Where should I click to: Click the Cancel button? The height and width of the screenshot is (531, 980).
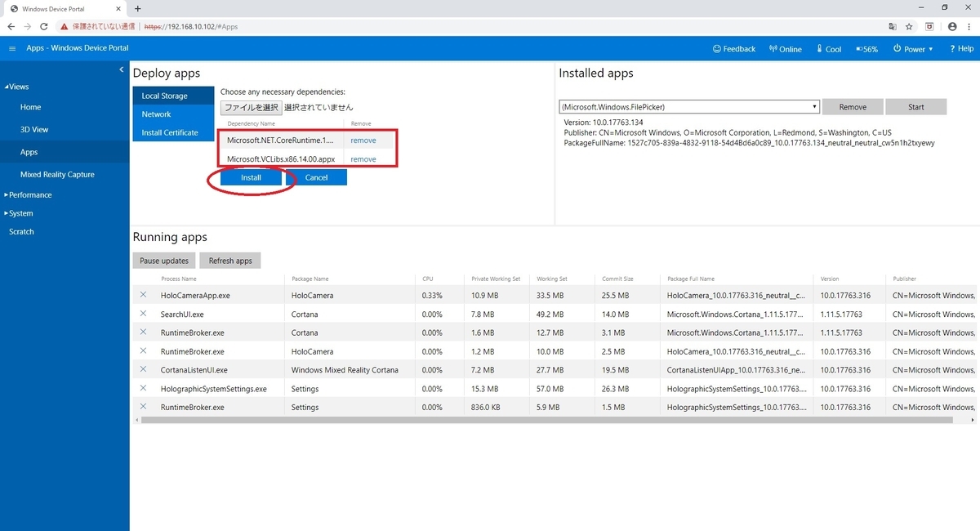pos(316,177)
